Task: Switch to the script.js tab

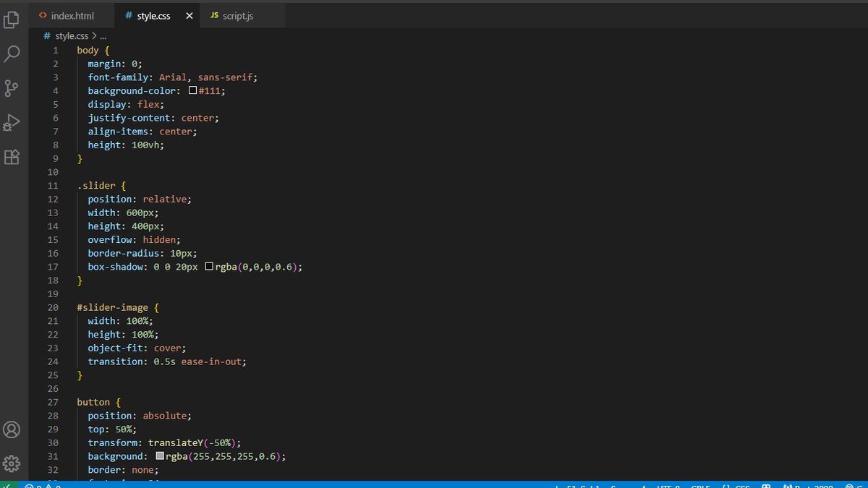Action: pyautogui.click(x=237, y=15)
